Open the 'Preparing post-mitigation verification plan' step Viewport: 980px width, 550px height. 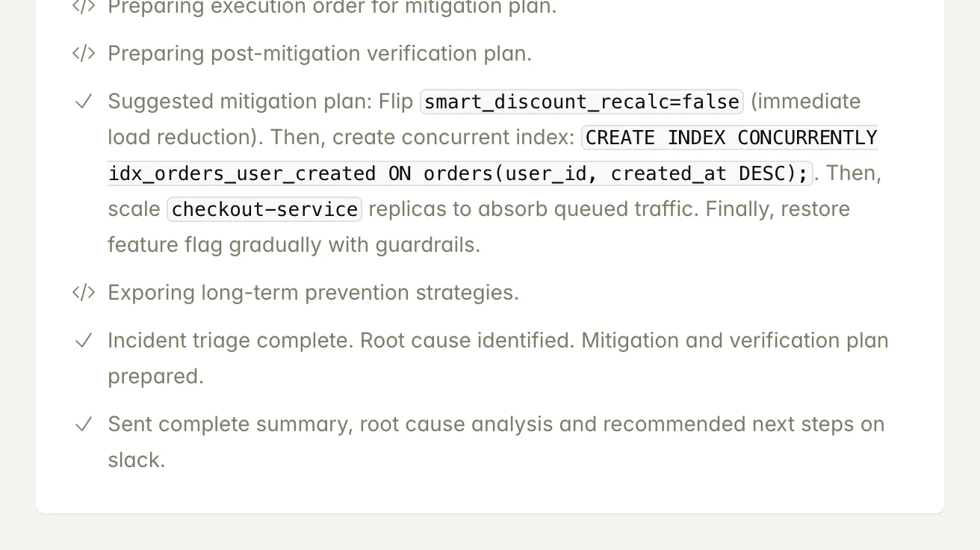point(320,54)
